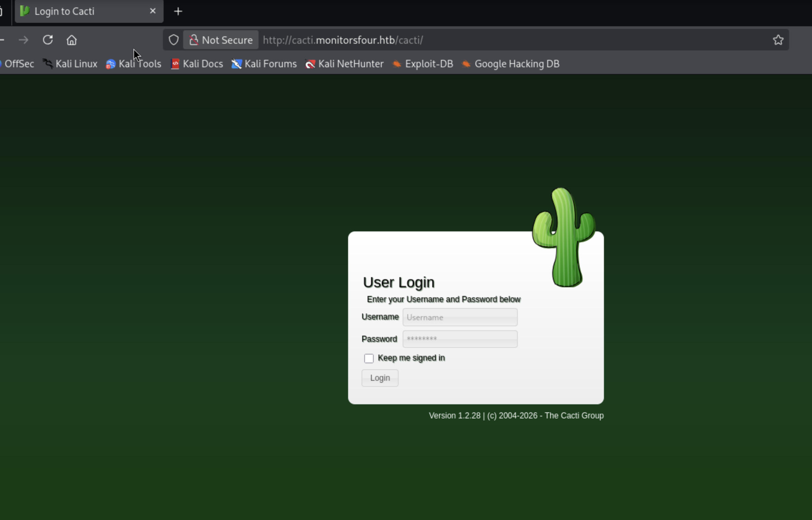Open the Kali NetHunter bookmark
The width and height of the screenshot is (812, 520).
[x=344, y=64]
